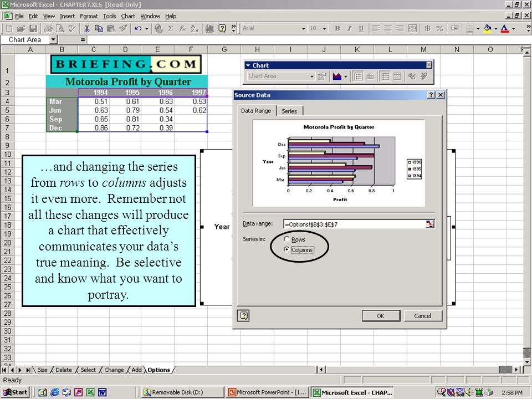This screenshot has width=532, height=399.
Task: Toggle Italic formatting
Action: [x=349, y=28]
